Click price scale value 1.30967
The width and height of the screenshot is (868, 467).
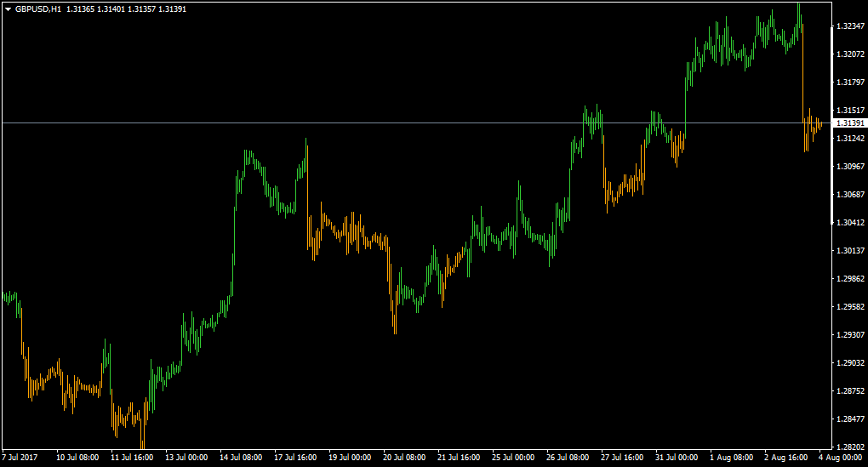click(x=850, y=166)
